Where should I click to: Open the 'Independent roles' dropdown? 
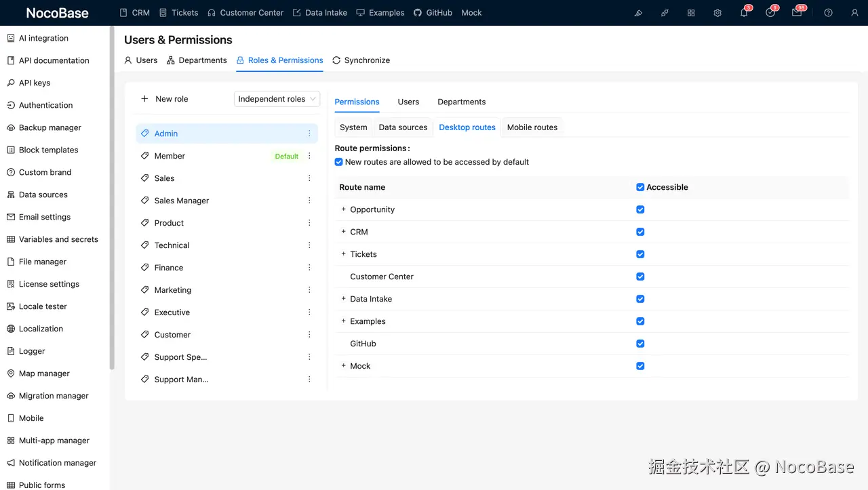click(x=277, y=98)
